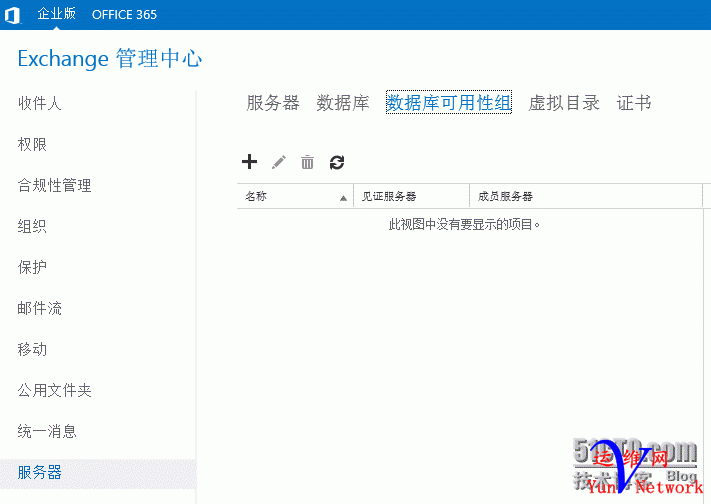
Task: Go to 公用文件夹
Action: [54, 390]
